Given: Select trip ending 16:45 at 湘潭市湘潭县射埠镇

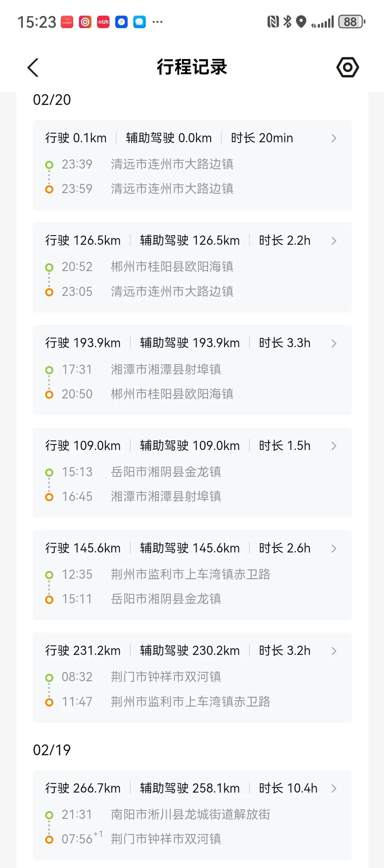Looking at the screenshot, I should [166, 496].
